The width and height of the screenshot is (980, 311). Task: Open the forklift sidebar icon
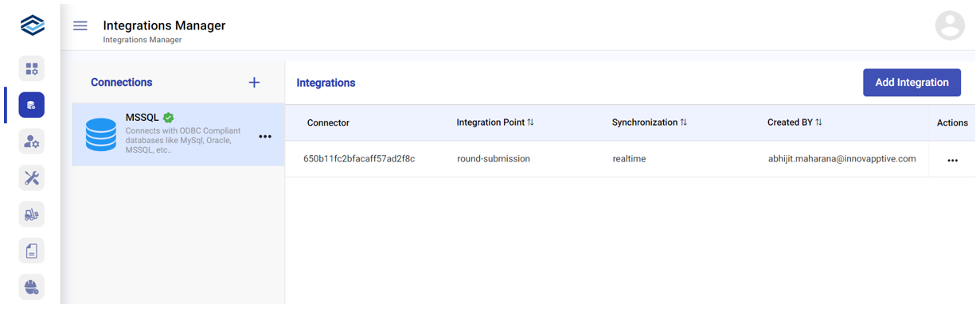tap(32, 214)
